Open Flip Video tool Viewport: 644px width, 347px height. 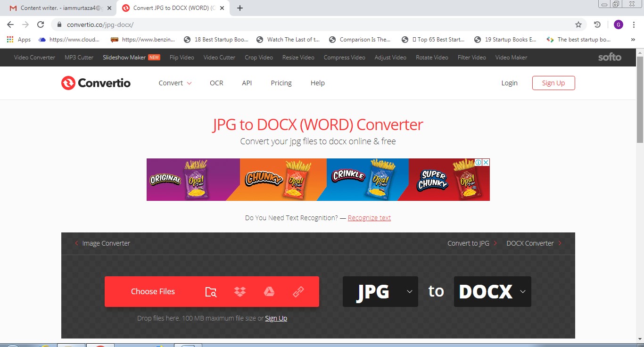tap(182, 58)
